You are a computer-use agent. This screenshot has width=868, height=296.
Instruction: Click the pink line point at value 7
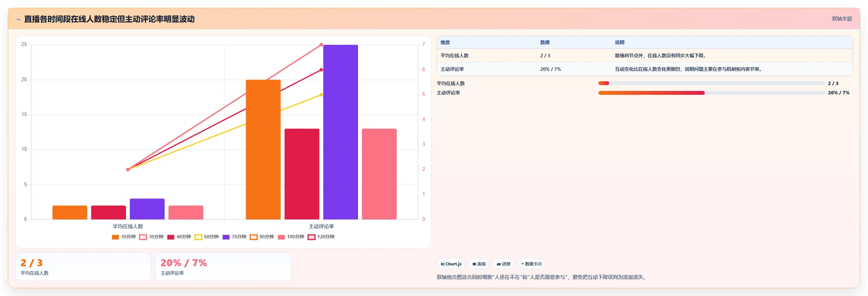click(321, 45)
